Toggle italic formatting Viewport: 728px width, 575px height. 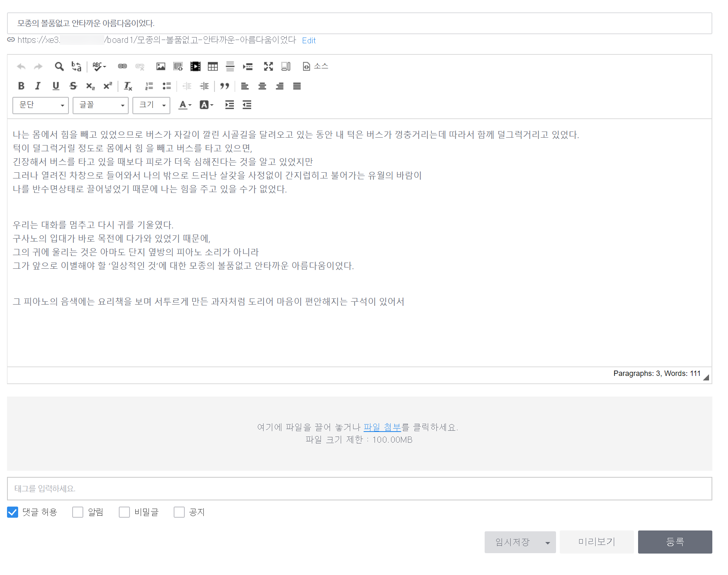(38, 86)
